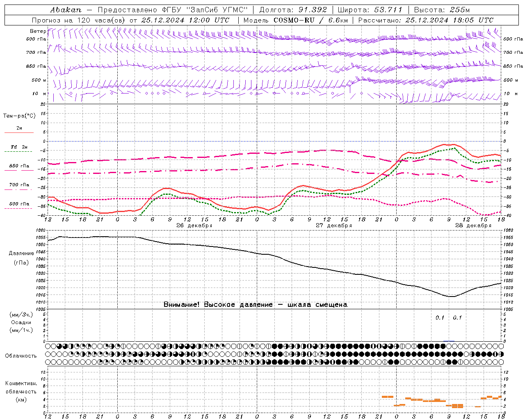Click the (мм/1ч.) precipitation unit label

(x=21, y=330)
